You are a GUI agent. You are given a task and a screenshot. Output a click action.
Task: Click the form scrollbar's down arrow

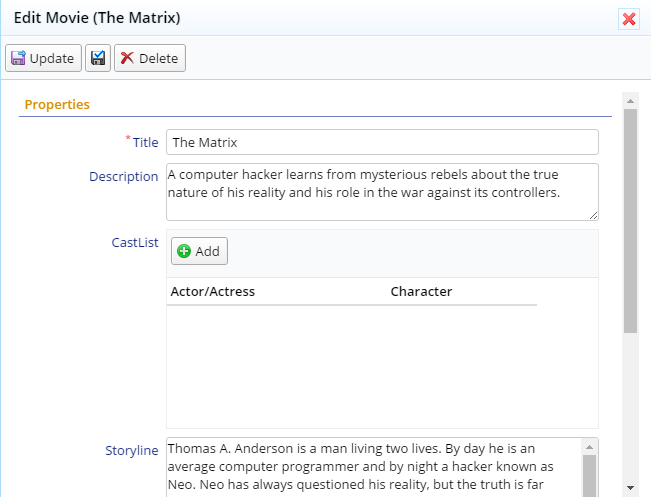pos(630,487)
